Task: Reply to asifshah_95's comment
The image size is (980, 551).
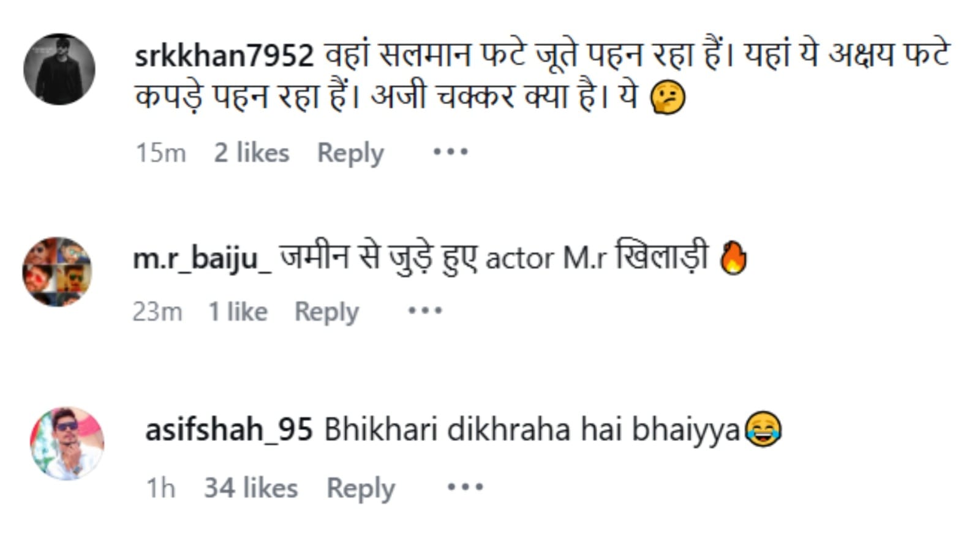Action: (361, 489)
